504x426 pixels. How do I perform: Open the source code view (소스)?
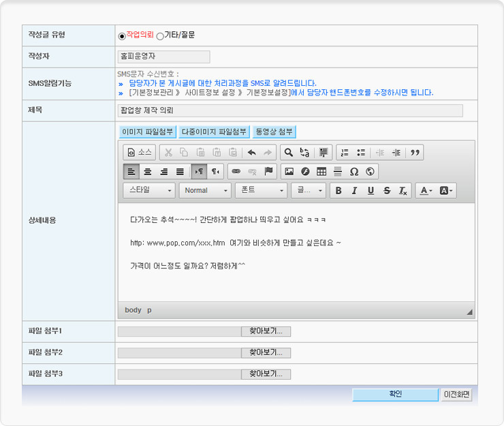(139, 152)
